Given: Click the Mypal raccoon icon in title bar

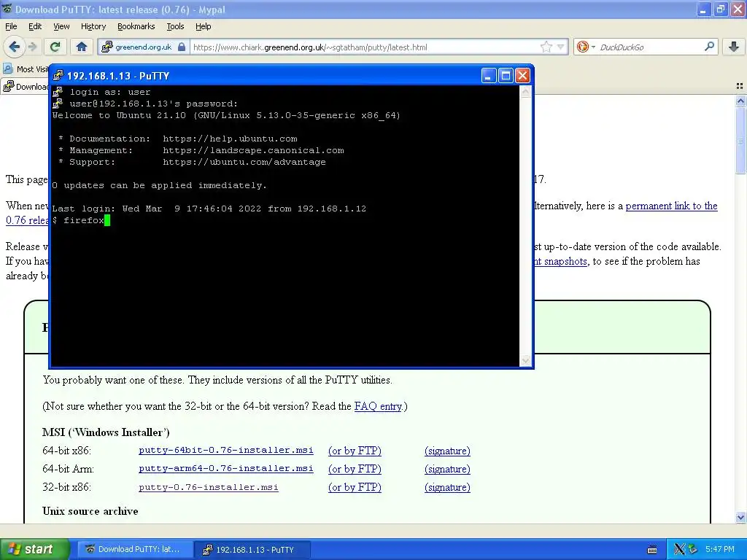Looking at the screenshot, I should click(7, 9).
